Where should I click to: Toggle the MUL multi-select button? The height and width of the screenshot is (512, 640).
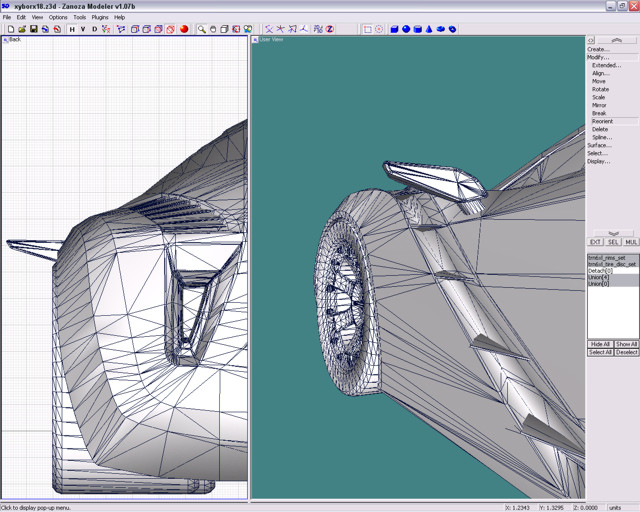pos(631,242)
